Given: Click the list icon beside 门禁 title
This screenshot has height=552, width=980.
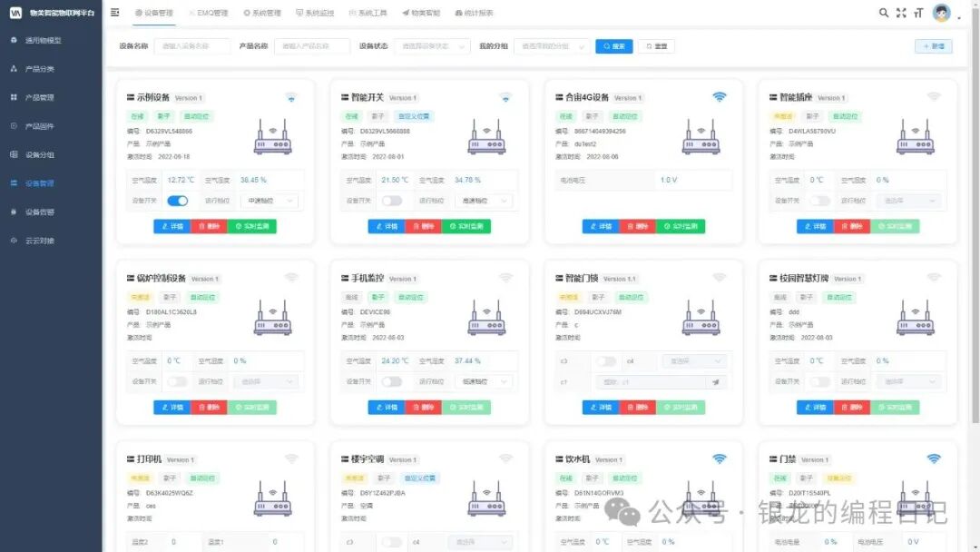Looking at the screenshot, I should (773, 458).
